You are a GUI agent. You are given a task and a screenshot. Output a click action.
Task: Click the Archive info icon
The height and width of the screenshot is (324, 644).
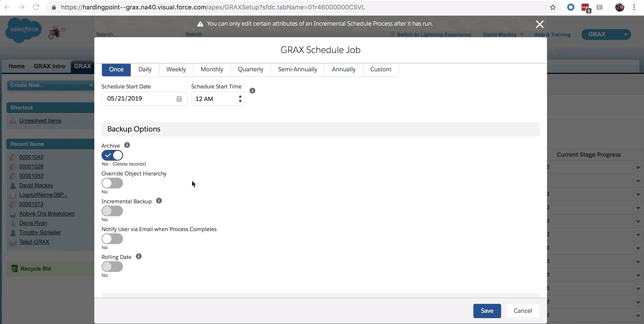127,145
